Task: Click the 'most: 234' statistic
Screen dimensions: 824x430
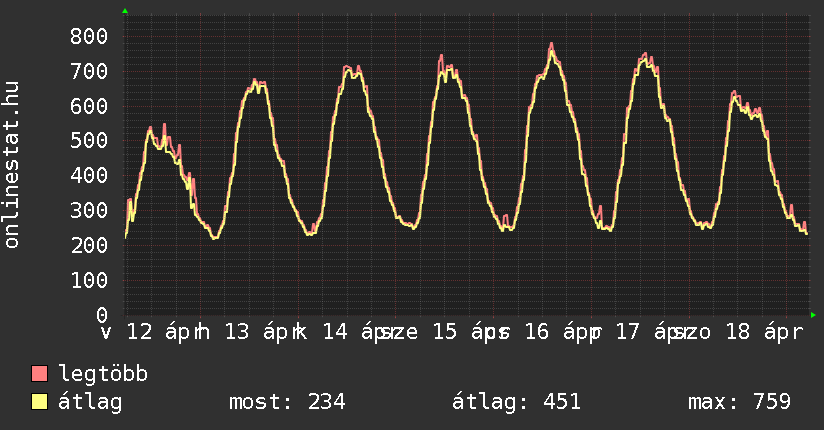Action: pyautogui.click(x=287, y=403)
